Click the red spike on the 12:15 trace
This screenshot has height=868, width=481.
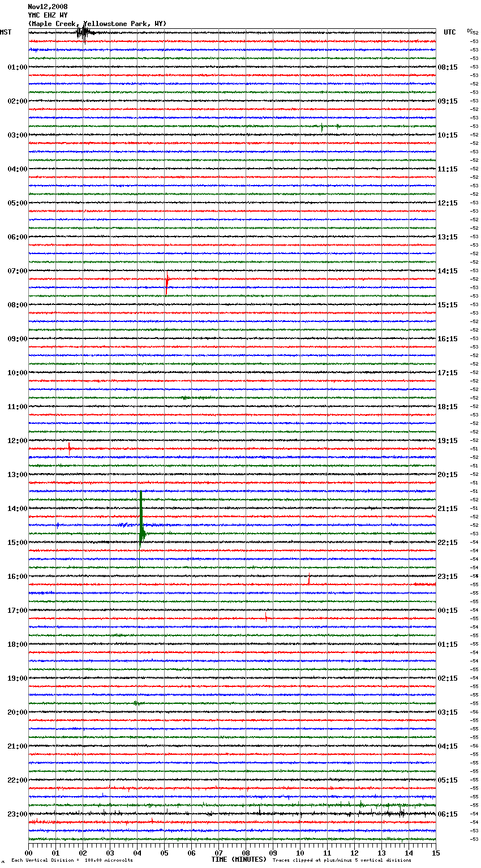tap(69, 449)
